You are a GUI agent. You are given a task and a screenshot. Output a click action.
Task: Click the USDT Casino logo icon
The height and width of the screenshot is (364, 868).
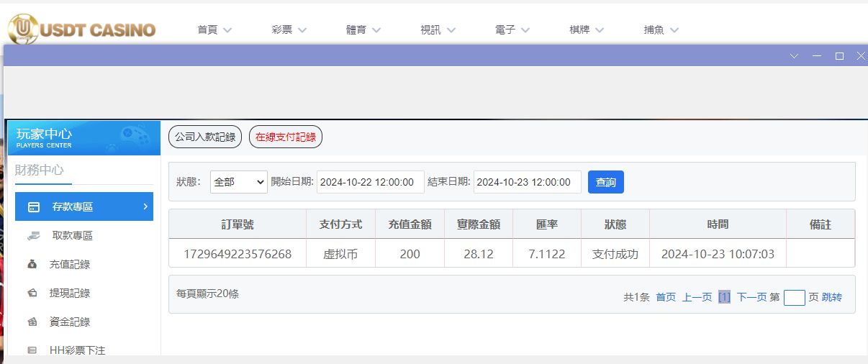[23, 29]
